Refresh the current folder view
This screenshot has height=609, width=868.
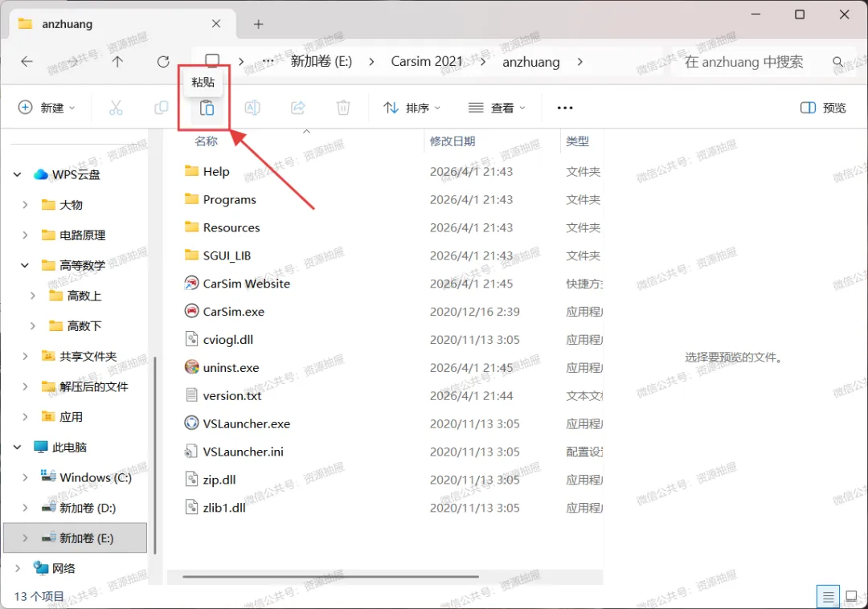coord(162,61)
